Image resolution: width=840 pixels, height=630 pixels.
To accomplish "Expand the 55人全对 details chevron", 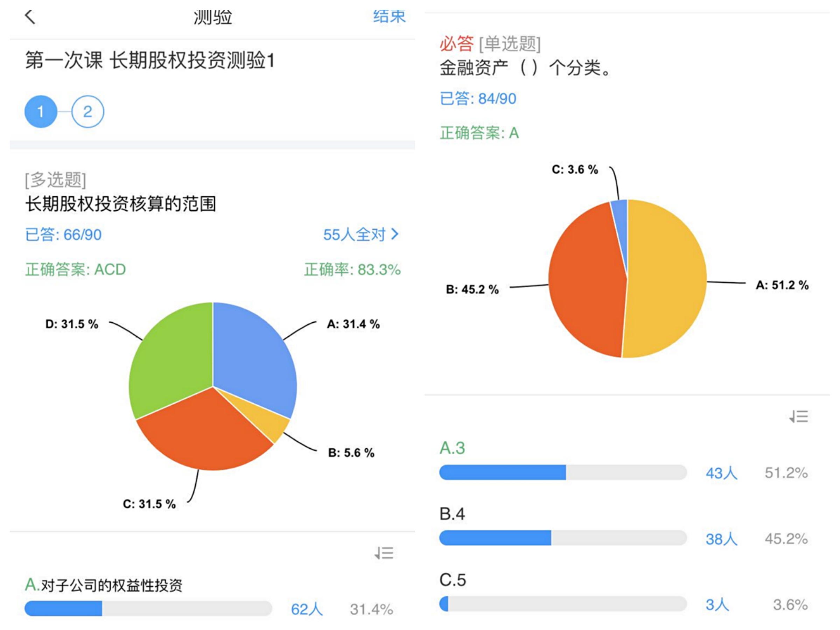I will [394, 234].
